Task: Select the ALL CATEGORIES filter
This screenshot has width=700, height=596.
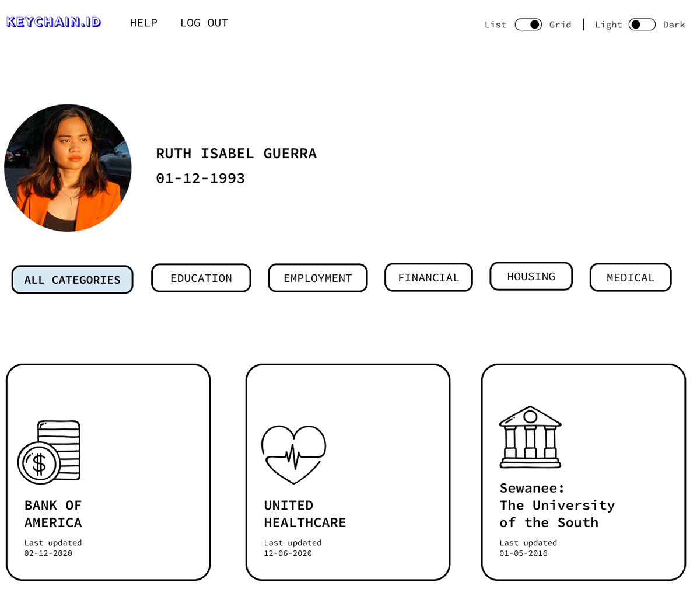Action: pyautogui.click(x=72, y=280)
